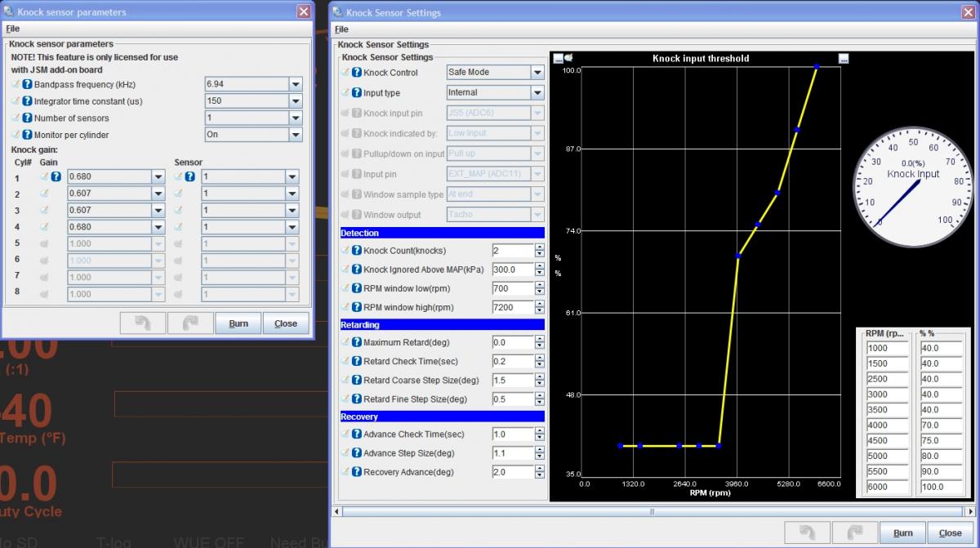Open File menu in Knock Sensor Settings
980x548 pixels.
[x=341, y=29]
